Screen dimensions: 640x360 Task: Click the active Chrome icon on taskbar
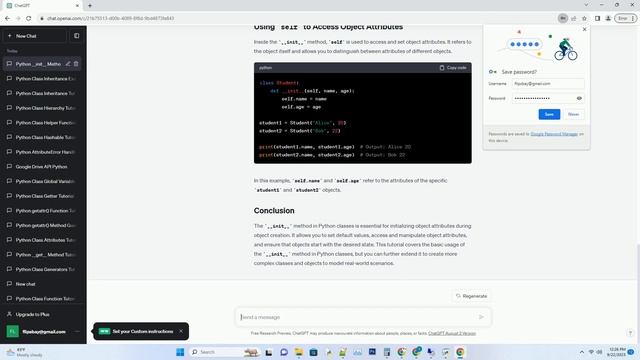click(460, 352)
